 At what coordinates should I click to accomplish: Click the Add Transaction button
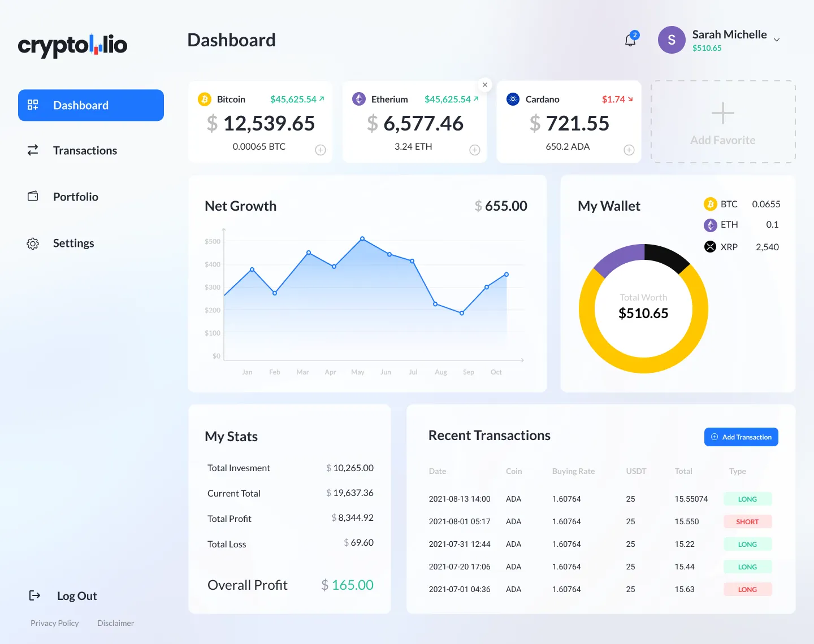point(741,437)
